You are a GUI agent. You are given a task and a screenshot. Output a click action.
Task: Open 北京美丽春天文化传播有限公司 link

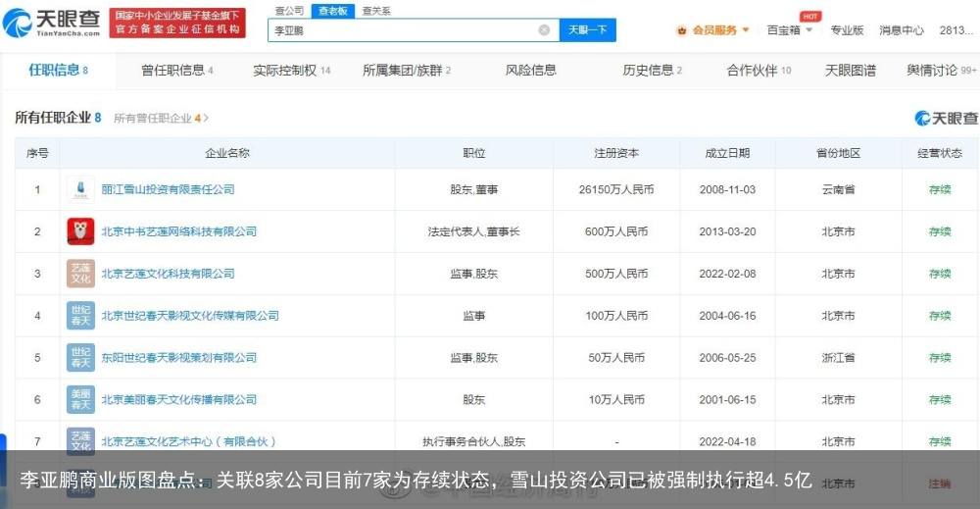pos(178,399)
